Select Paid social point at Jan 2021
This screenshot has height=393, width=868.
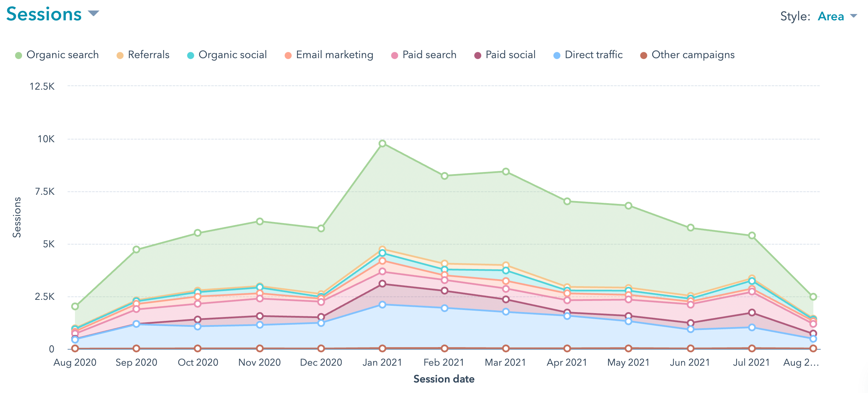[x=383, y=284]
